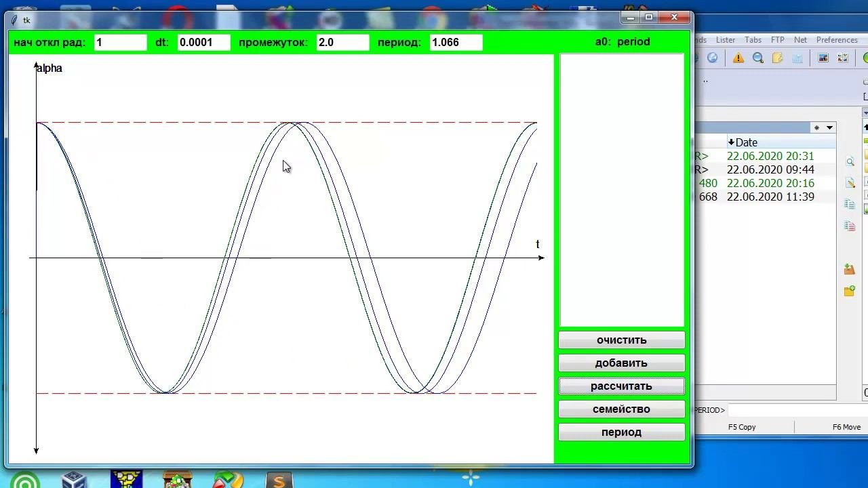Click the magnifier search toolbar icon
Screen dimensions: 868x488
[x=758, y=58]
